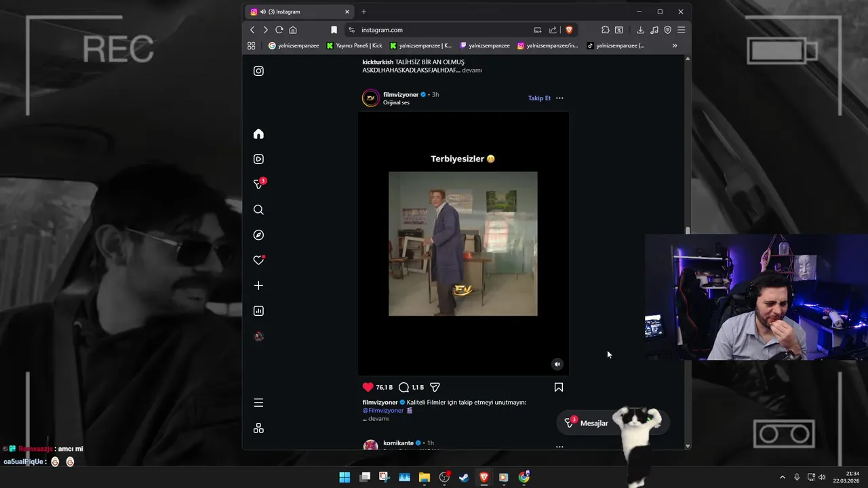Open the Instagram yalnizsempanzee/in... bookmark
Image resolution: width=868 pixels, height=488 pixels.
click(548, 45)
